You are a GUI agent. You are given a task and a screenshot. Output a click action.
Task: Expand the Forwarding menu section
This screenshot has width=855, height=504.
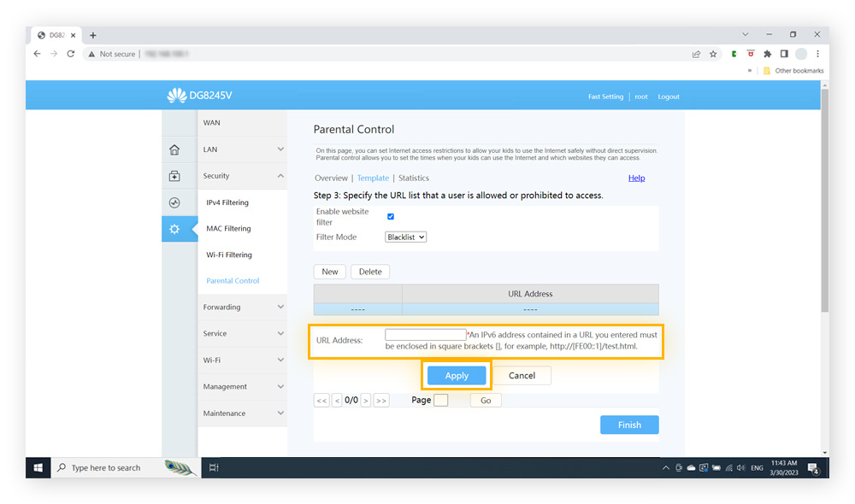242,308
